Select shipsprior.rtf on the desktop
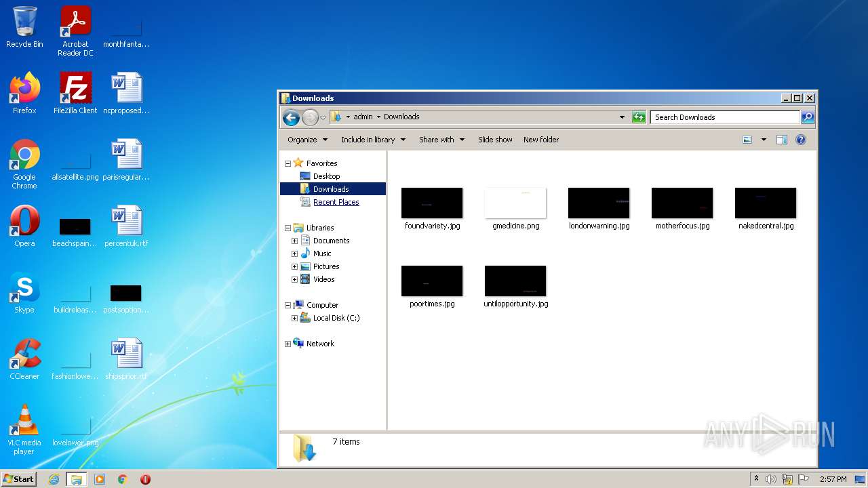Viewport: 868px width, 488px height. pos(126,359)
